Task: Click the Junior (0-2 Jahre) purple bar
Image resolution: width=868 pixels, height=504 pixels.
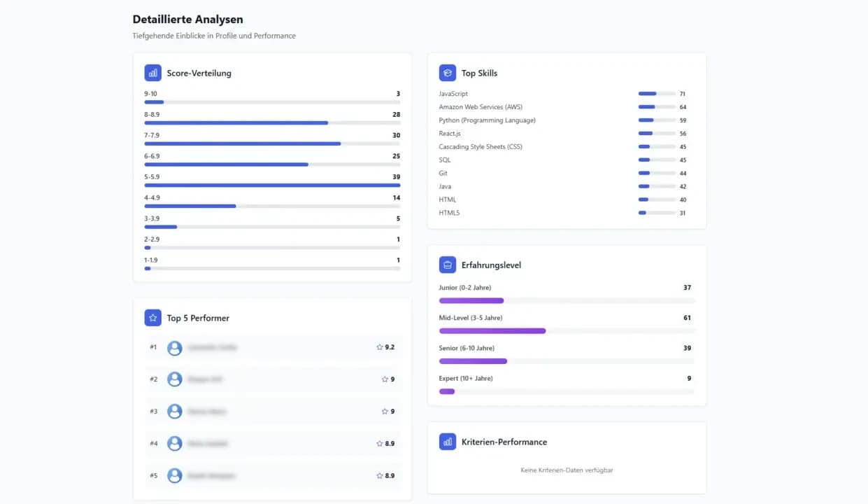Action: [x=471, y=301]
